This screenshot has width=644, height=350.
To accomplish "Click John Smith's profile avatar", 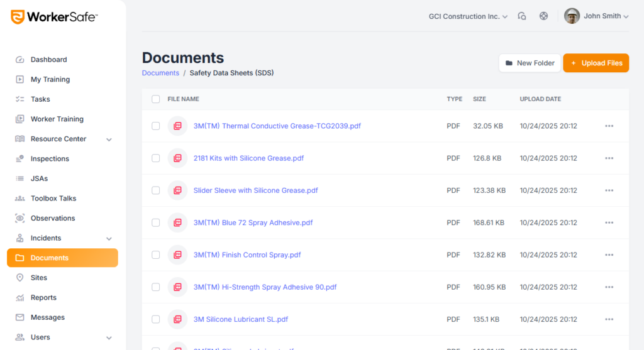I will pyautogui.click(x=572, y=16).
